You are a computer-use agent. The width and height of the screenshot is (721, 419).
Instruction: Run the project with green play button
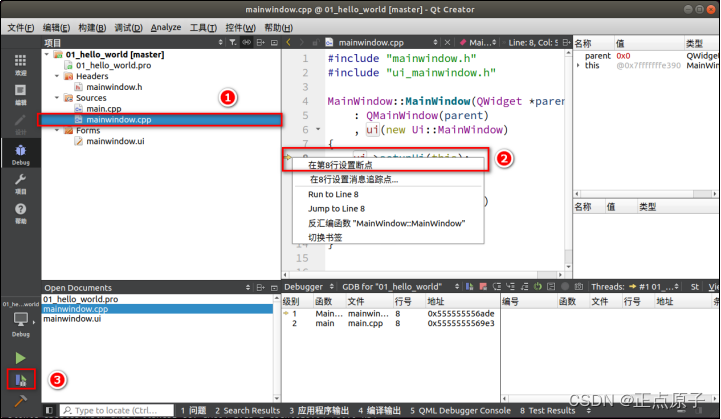point(20,358)
